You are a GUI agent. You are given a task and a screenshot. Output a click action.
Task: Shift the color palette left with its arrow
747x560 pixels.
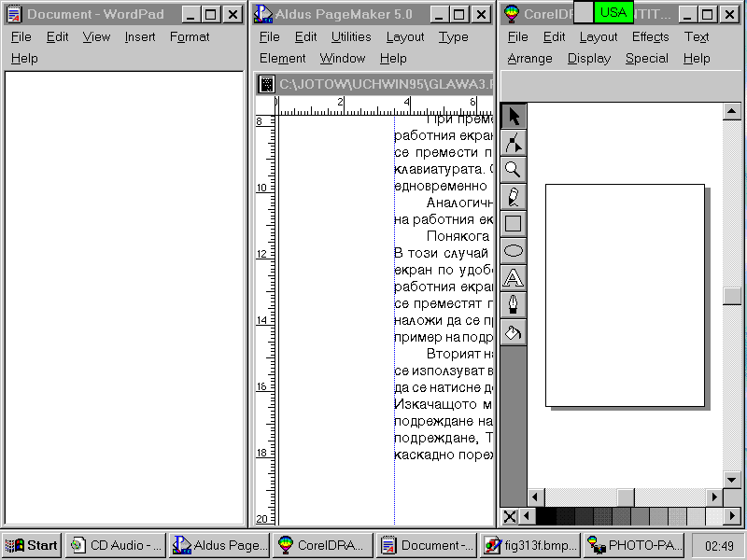527,516
